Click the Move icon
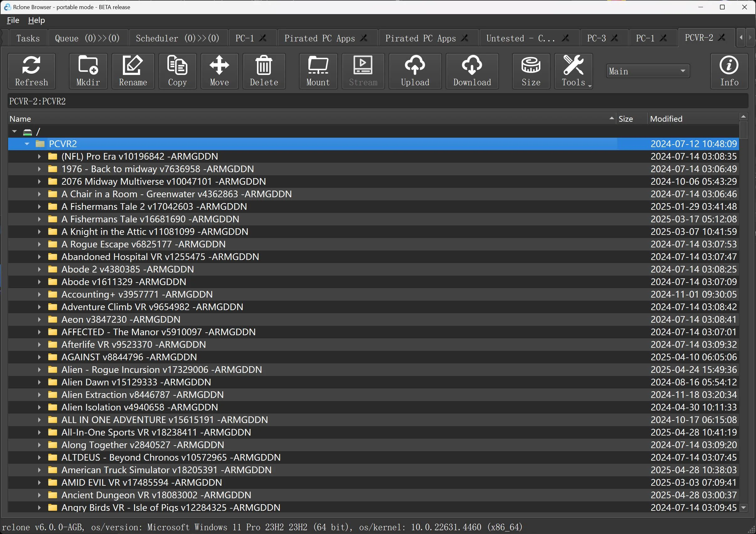 [219, 71]
